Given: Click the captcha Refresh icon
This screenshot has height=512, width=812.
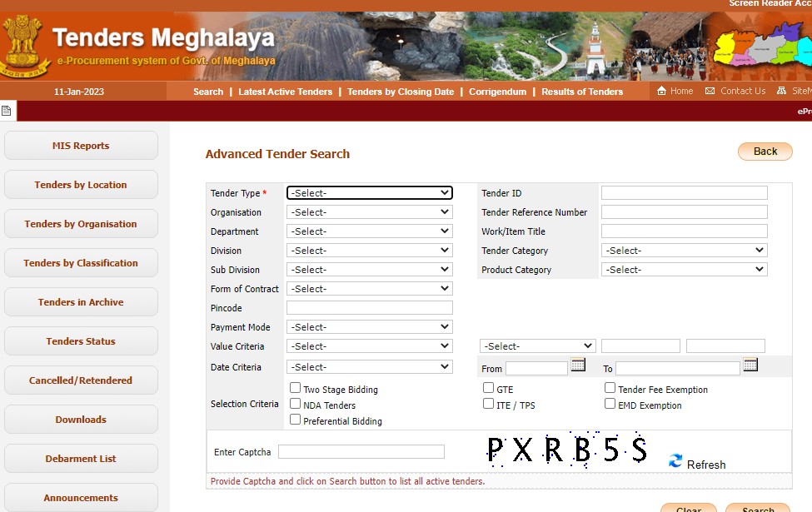Looking at the screenshot, I should point(675,461).
